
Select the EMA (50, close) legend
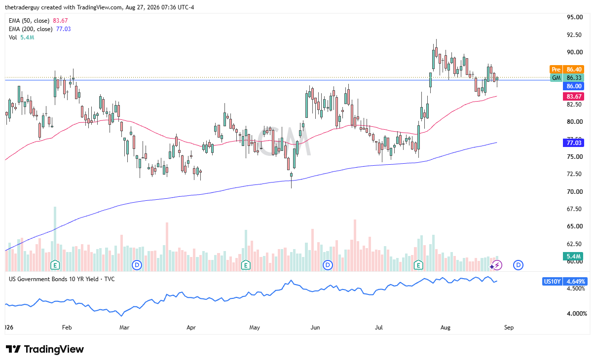38,20
